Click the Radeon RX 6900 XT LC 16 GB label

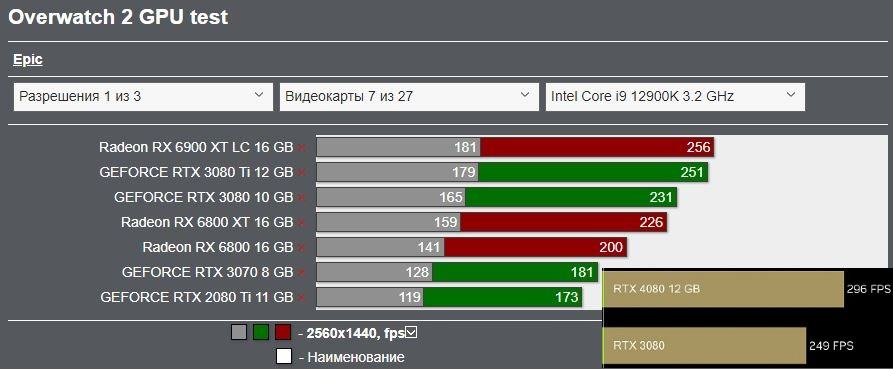[196, 147]
